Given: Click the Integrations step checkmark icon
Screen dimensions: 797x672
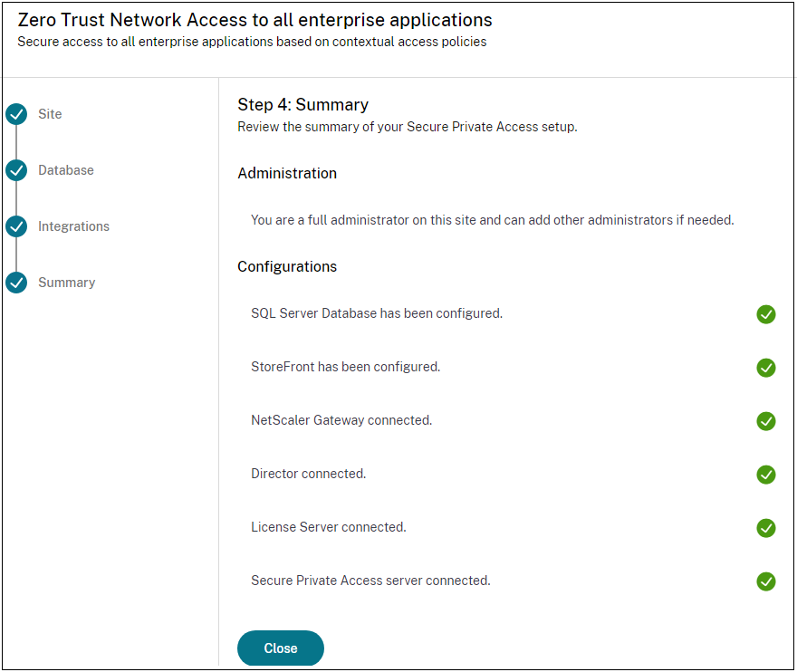Looking at the screenshot, I should (x=16, y=226).
